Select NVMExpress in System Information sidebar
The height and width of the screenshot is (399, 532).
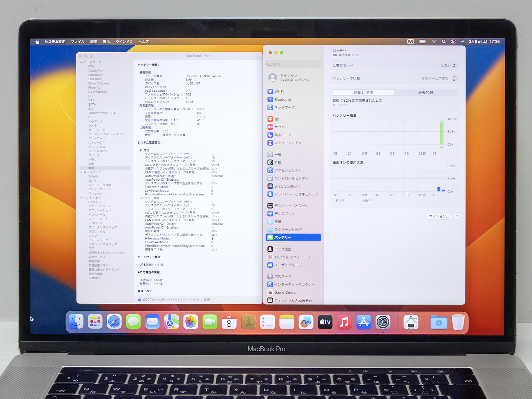point(98,92)
